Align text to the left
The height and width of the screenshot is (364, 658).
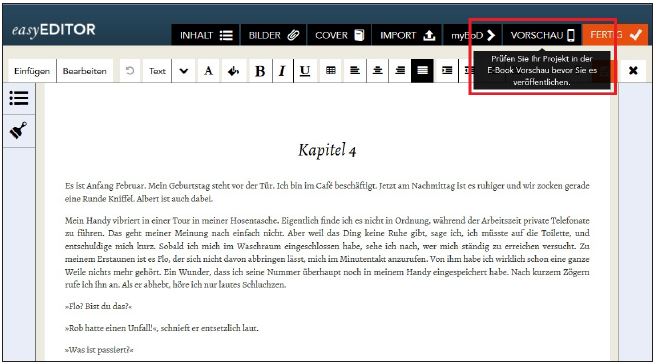click(355, 71)
